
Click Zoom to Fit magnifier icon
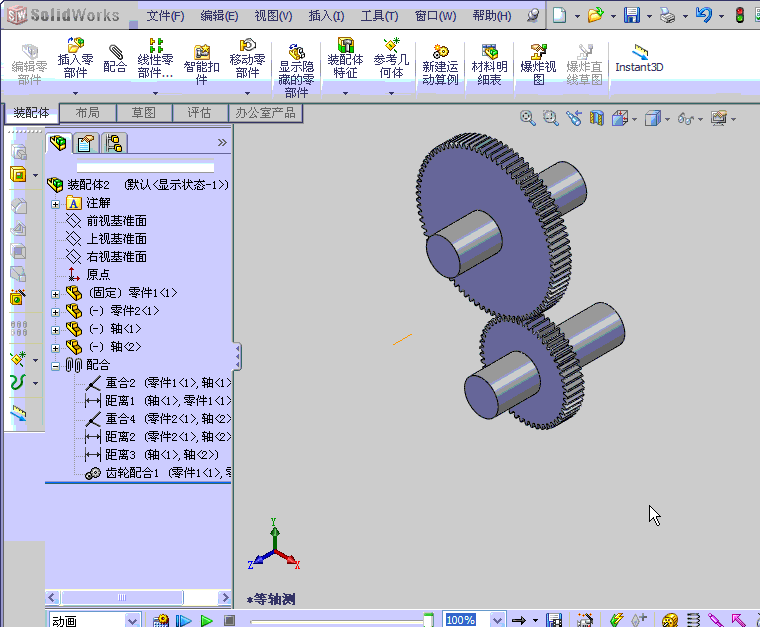point(527,118)
